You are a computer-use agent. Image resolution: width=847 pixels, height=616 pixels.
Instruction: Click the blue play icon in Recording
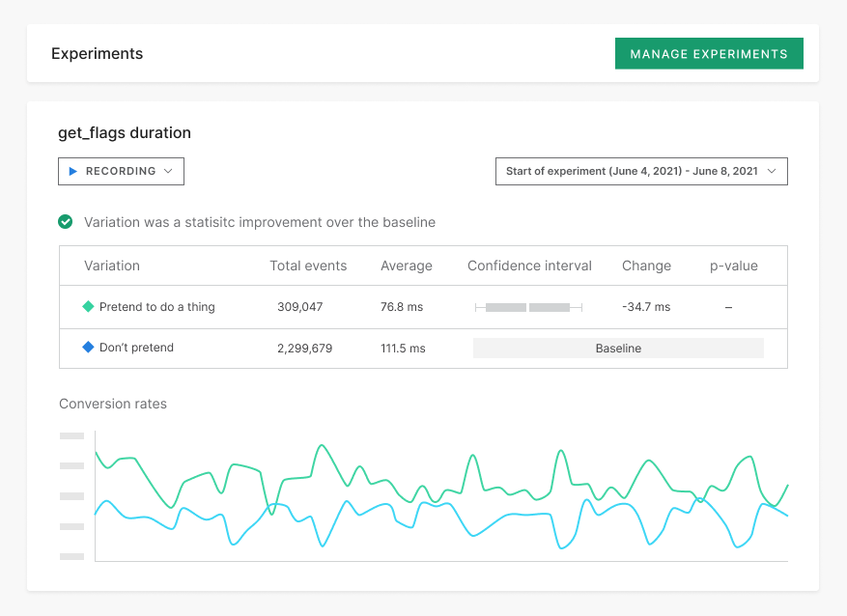(73, 171)
